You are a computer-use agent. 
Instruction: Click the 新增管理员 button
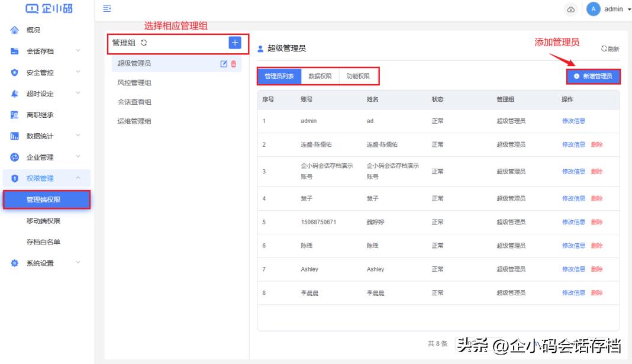[592, 76]
